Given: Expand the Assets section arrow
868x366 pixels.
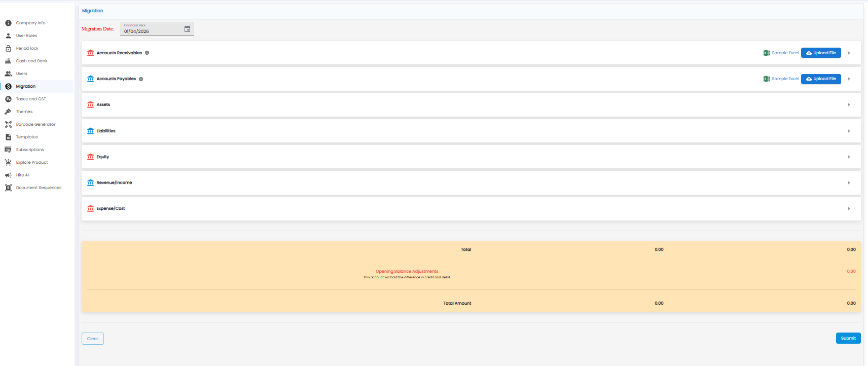Looking at the screenshot, I should tap(849, 105).
